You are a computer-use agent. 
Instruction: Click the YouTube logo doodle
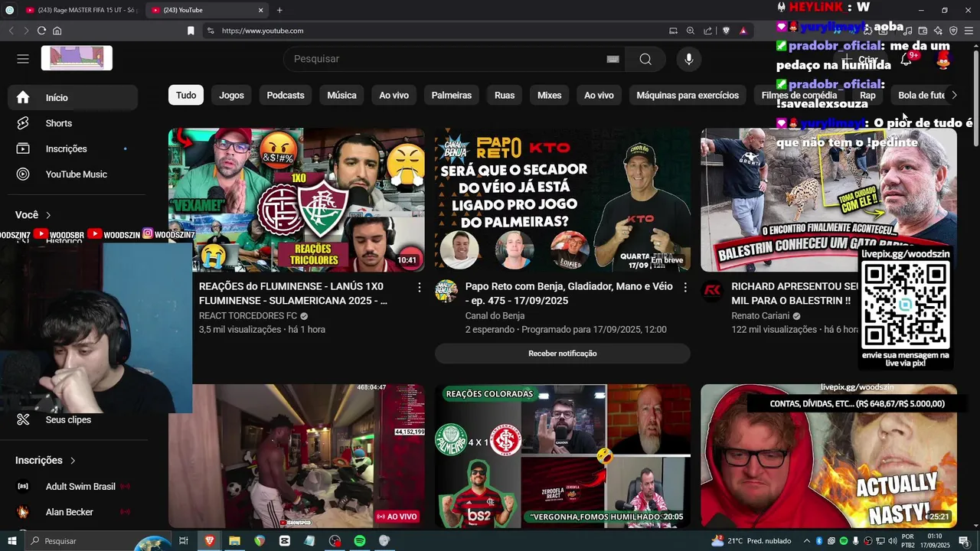[77, 58]
